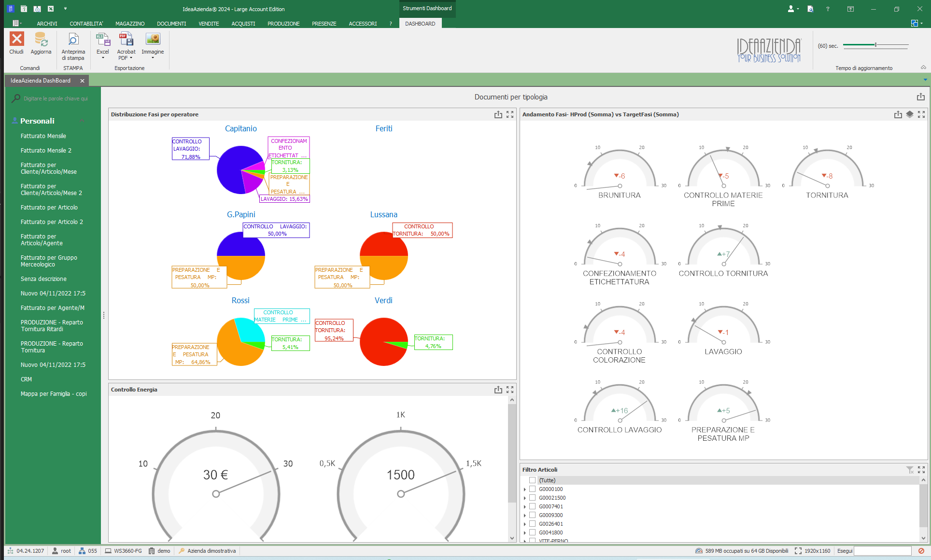Screen dimensions: 931x560
Task: Select the DASHBOARD ribbon tab
Action: (420, 24)
